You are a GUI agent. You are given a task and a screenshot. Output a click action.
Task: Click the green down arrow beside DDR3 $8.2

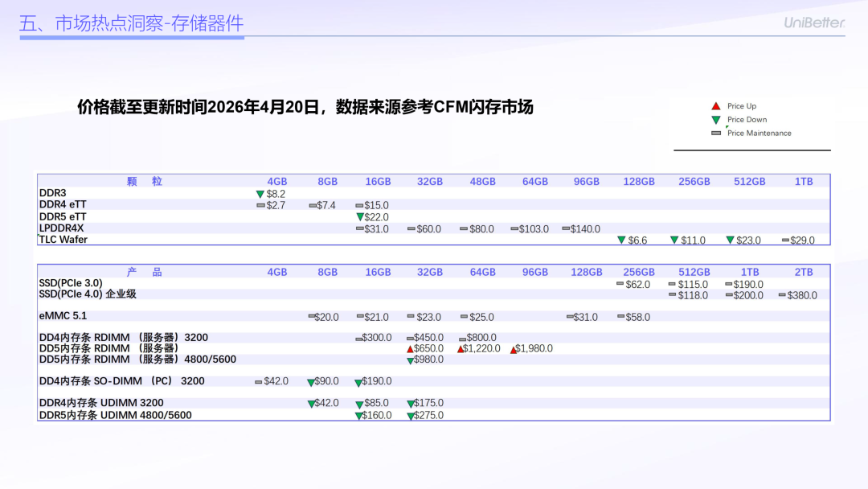pyautogui.click(x=260, y=195)
